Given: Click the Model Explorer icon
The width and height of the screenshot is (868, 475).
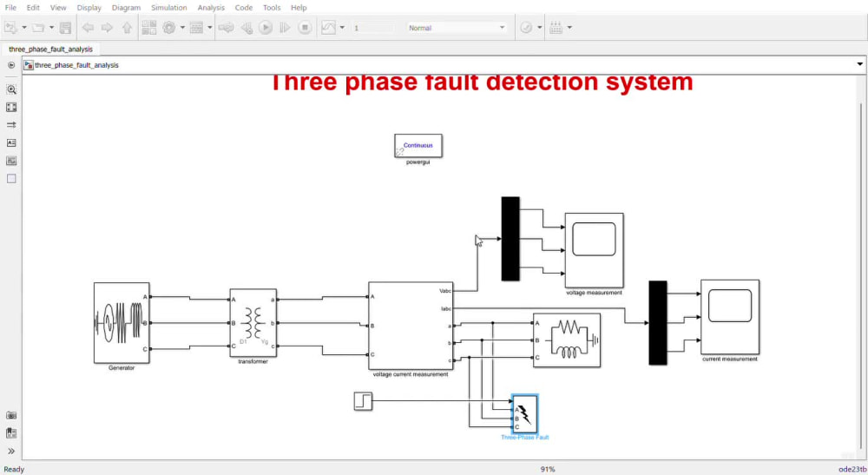Looking at the screenshot, I should pyautogui.click(x=196, y=28).
